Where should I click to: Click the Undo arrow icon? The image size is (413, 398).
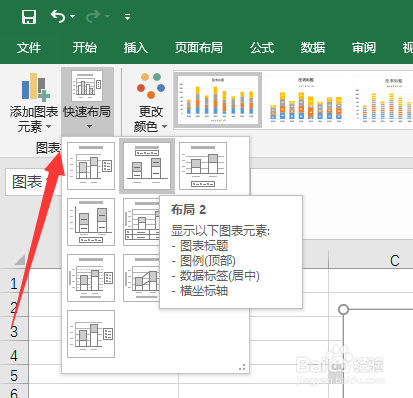click(58, 16)
